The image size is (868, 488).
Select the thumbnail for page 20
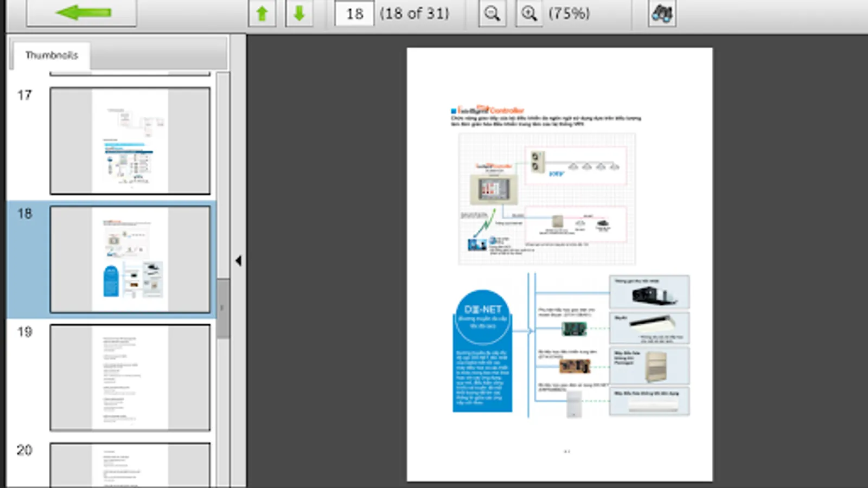pyautogui.click(x=130, y=466)
